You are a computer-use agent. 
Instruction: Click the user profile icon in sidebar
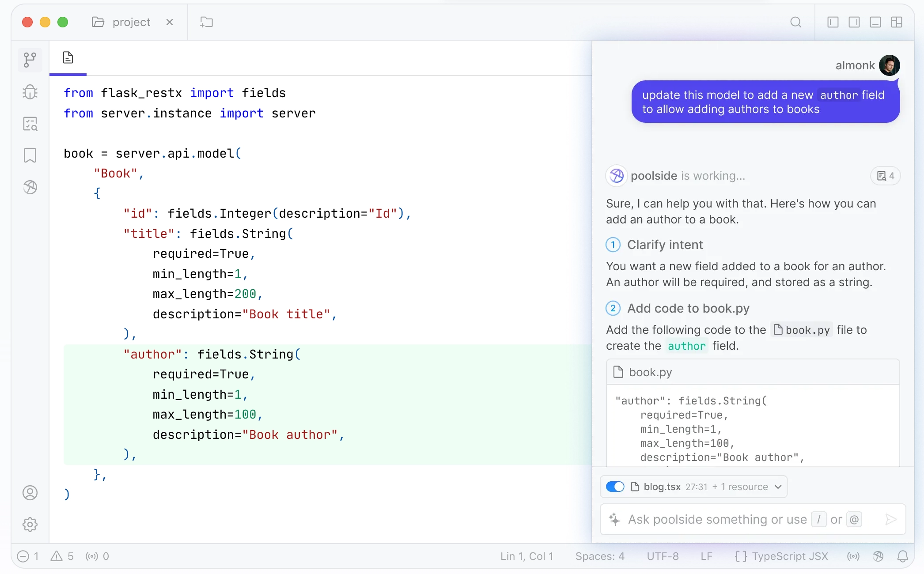tap(30, 493)
